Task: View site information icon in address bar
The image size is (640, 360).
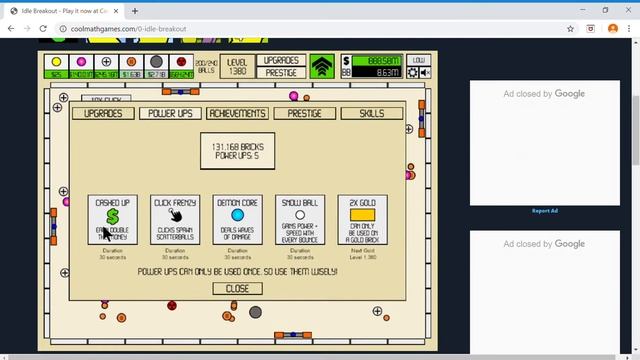Action: [63, 29]
